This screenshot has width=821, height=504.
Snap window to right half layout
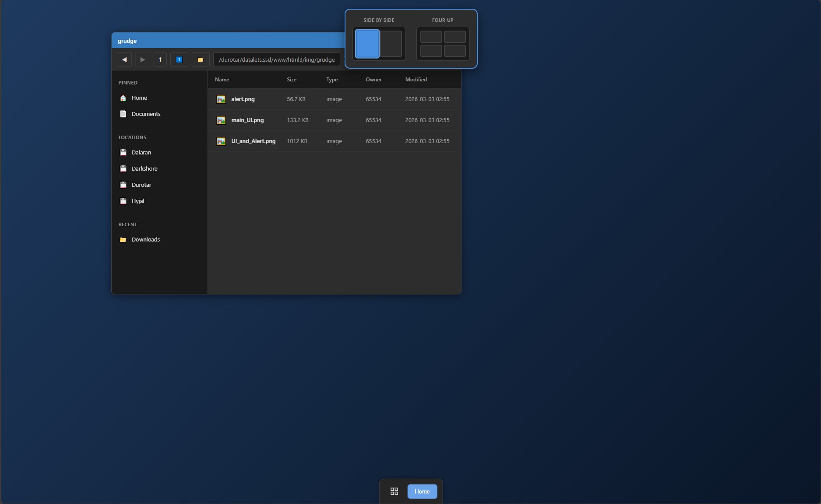[x=391, y=44]
